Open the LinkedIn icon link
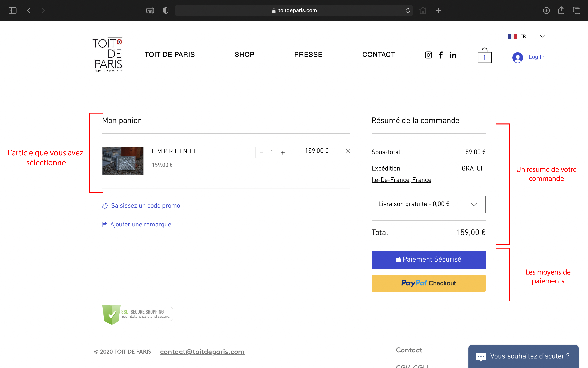 [453, 55]
